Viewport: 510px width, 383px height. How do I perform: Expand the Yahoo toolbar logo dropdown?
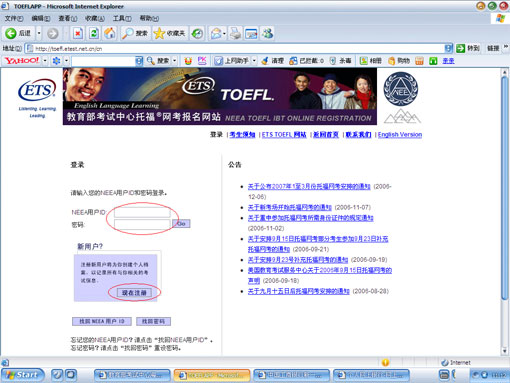point(45,61)
